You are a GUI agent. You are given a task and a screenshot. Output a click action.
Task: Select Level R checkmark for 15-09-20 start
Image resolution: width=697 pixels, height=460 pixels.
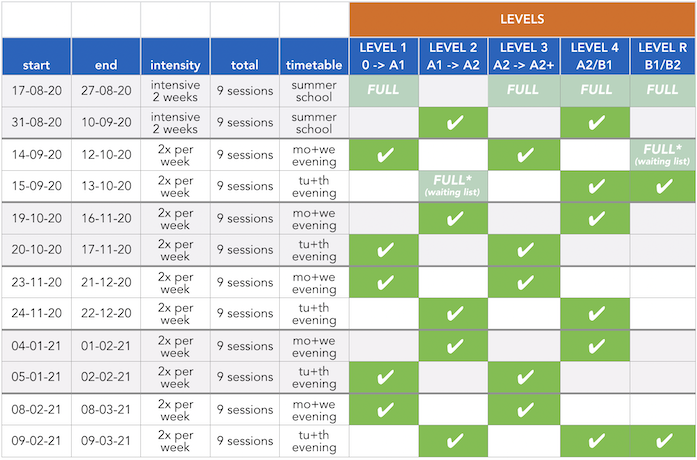pyautogui.click(x=663, y=187)
